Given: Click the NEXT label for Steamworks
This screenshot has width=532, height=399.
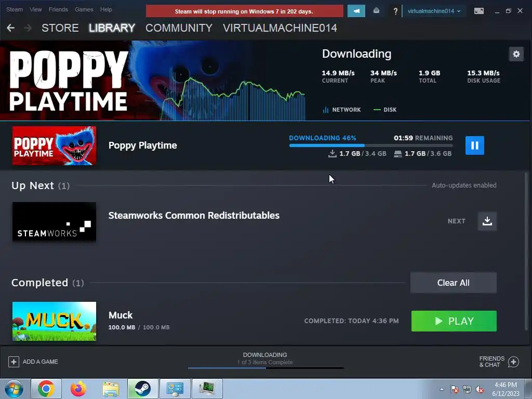Looking at the screenshot, I should point(456,221).
